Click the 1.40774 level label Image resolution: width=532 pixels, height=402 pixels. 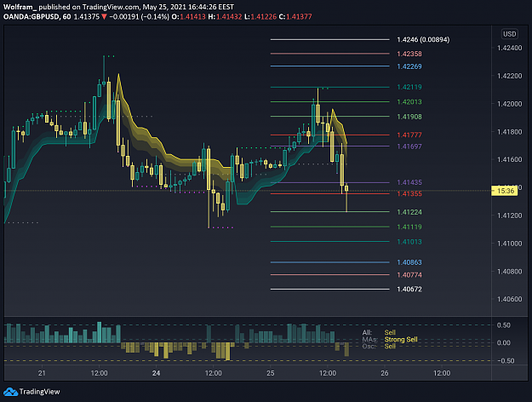point(409,275)
